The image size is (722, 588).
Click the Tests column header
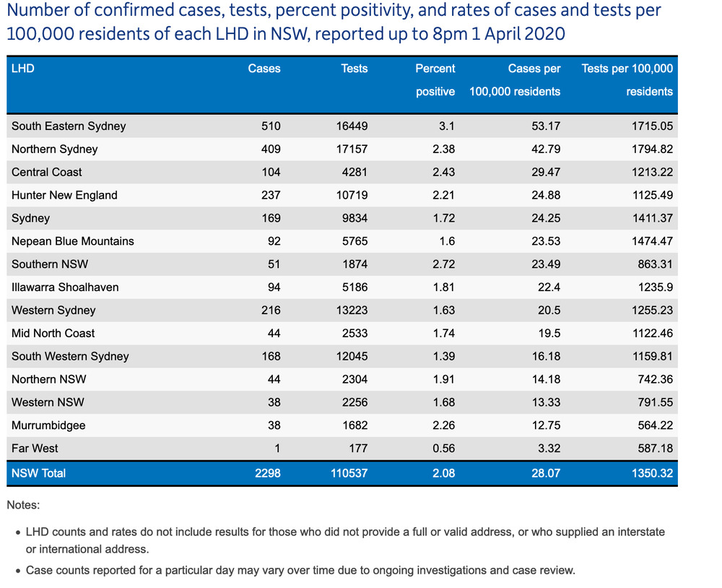point(354,69)
